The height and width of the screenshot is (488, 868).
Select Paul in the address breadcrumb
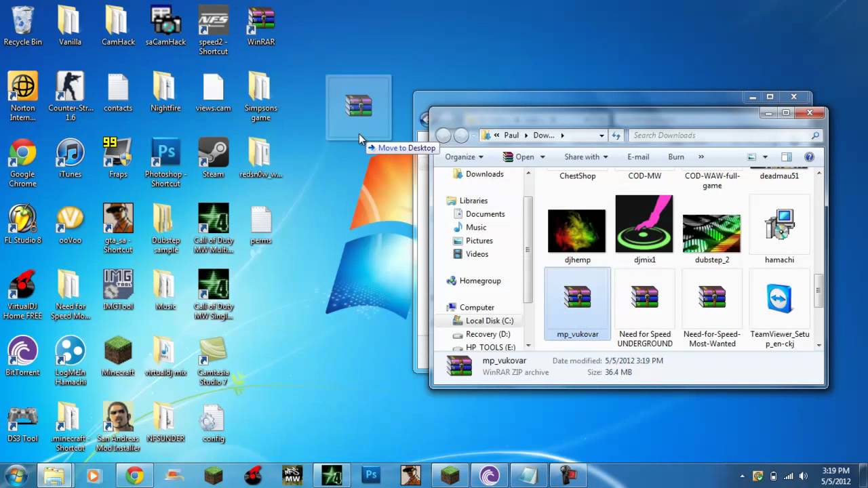[x=511, y=136]
